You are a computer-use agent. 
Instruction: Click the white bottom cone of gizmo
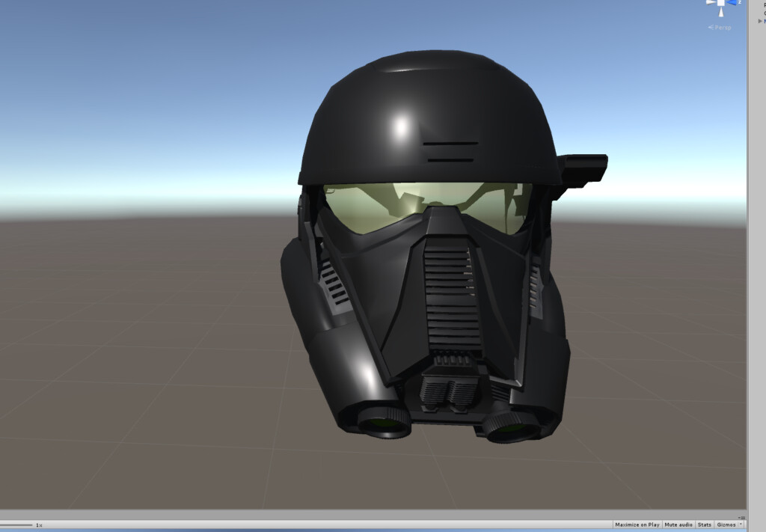coord(720,11)
